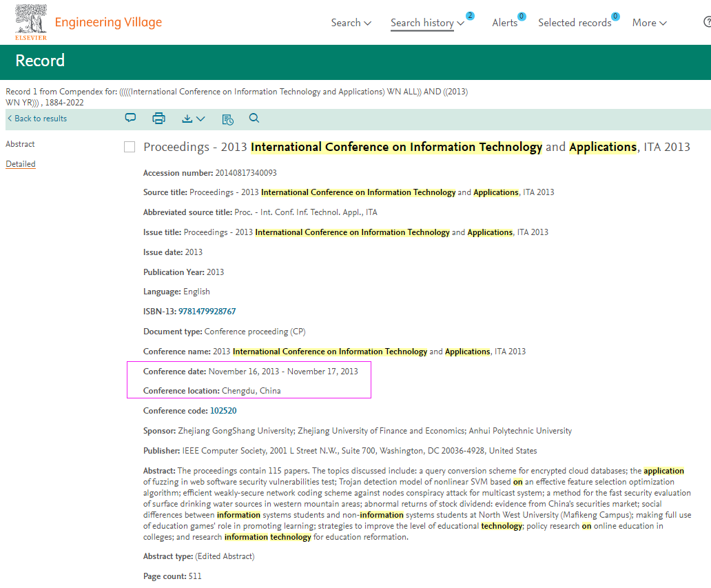This screenshot has width=711, height=588.
Task: Open the Search history menu
Action: 427,23
